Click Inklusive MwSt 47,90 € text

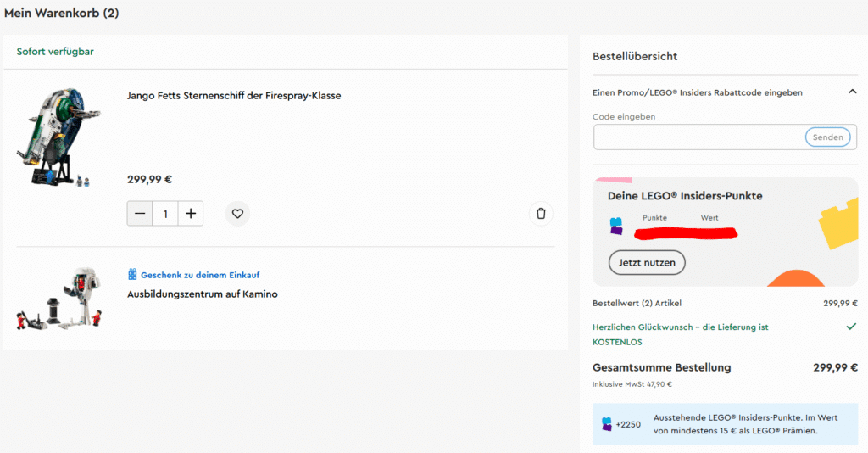pos(632,384)
